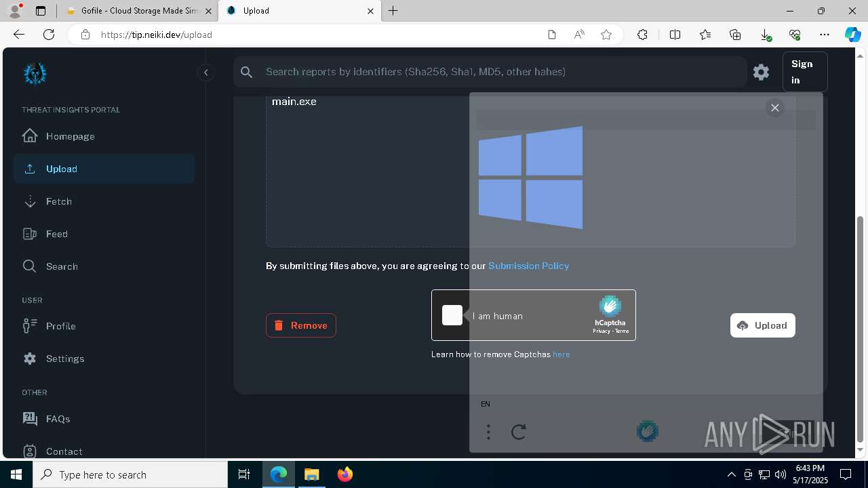
Task: Go to the Feed section
Action: pos(104,234)
